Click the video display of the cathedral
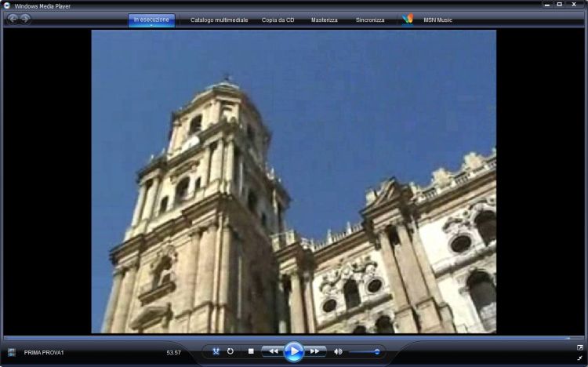Image resolution: width=588 pixels, height=367 pixels. click(x=294, y=182)
